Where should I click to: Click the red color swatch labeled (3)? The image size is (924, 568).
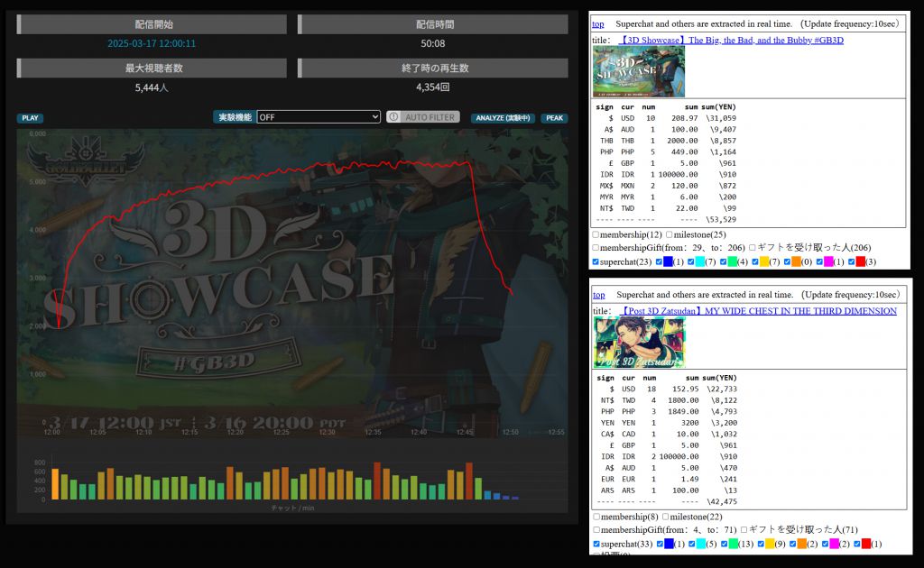860,262
